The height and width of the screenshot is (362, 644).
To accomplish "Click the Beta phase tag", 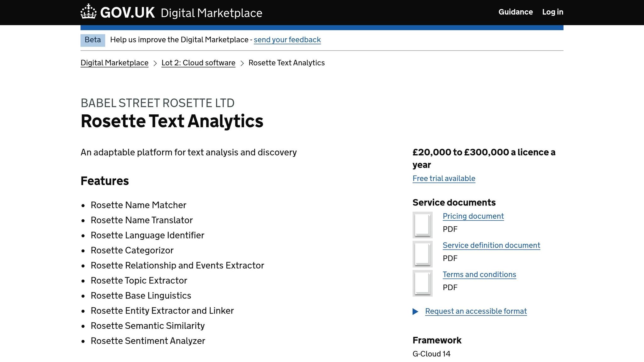I will click(x=93, y=40).
